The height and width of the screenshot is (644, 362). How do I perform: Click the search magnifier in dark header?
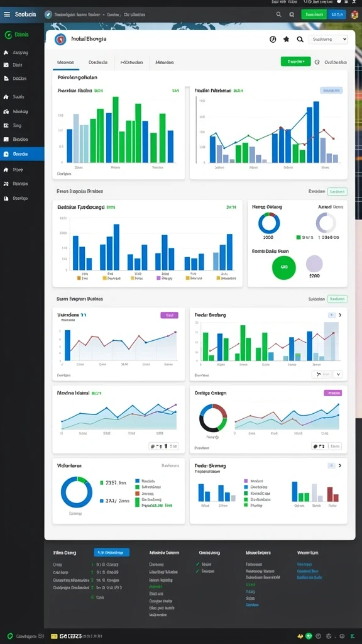pyautogui.click(x=278, y=14)
